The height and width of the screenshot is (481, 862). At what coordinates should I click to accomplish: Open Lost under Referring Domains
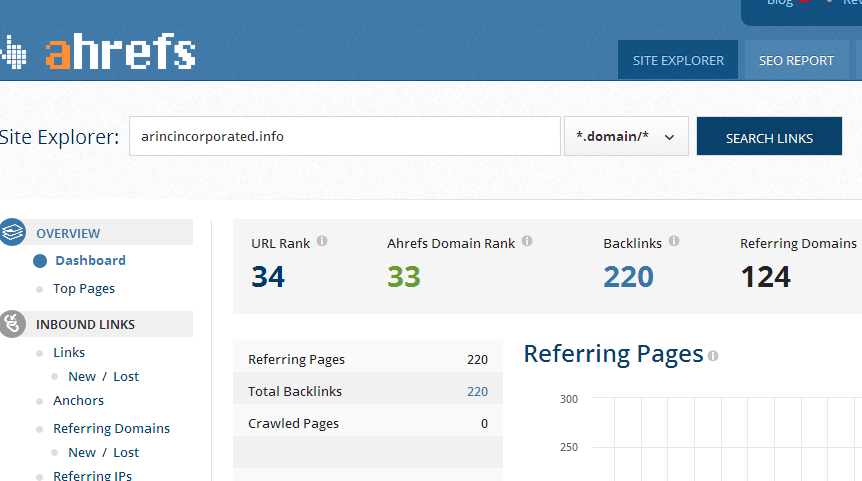pyautogui.click(x=126, y=452)
